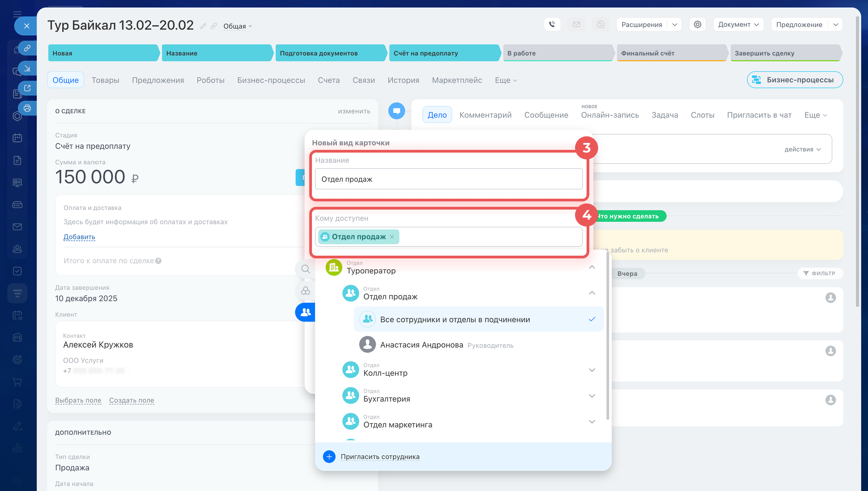
Task: Click the Название input field
Action: [448, 179]
